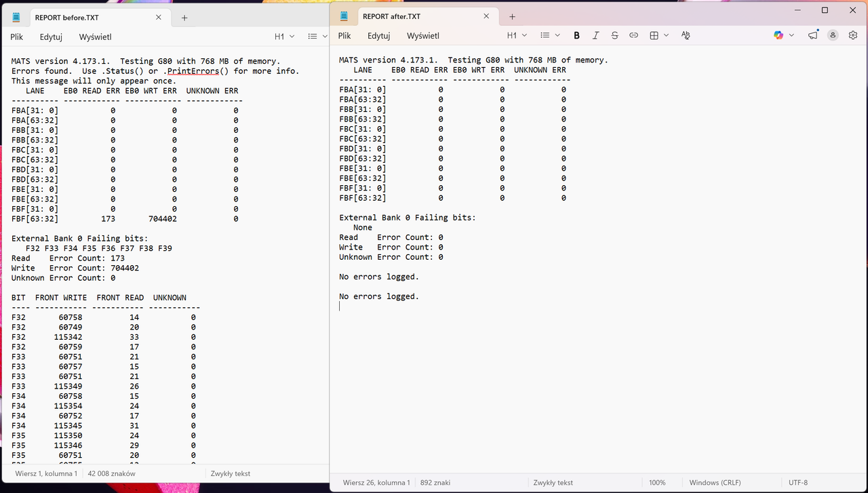
Task: Expand the H1 heading dropdown in after window
Action: click(515, 35)
